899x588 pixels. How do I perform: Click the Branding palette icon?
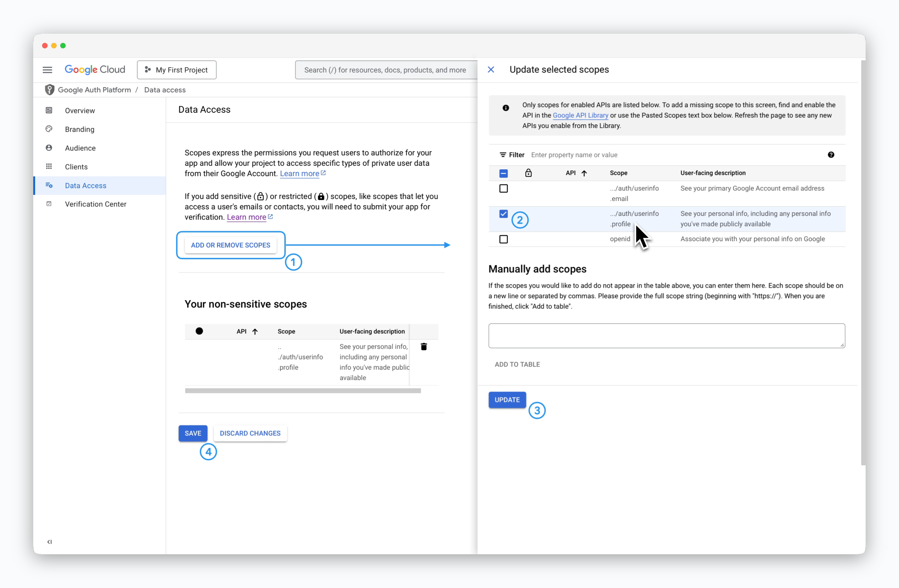49,129
